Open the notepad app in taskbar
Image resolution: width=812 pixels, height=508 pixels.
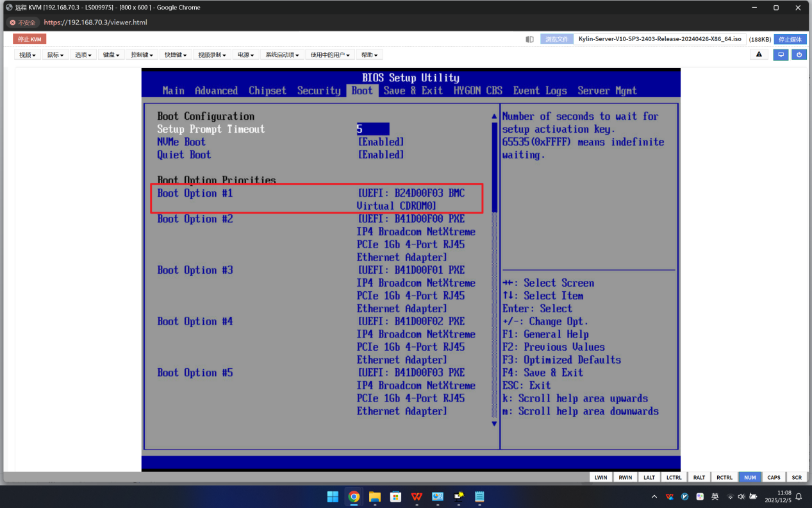point(479,496)
